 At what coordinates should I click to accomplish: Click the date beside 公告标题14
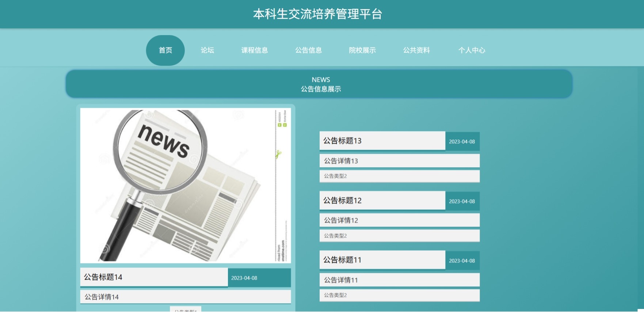[244, 278]
